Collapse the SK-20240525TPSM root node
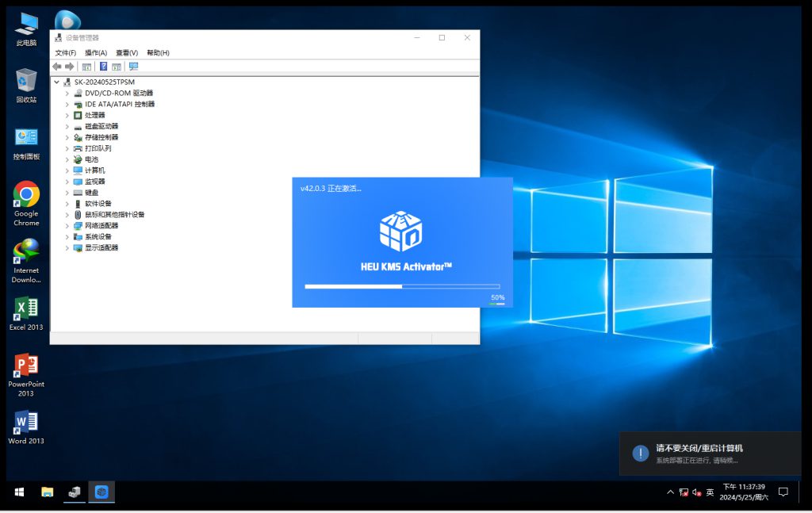Screen dimensions: 812x513 point(57,82)
